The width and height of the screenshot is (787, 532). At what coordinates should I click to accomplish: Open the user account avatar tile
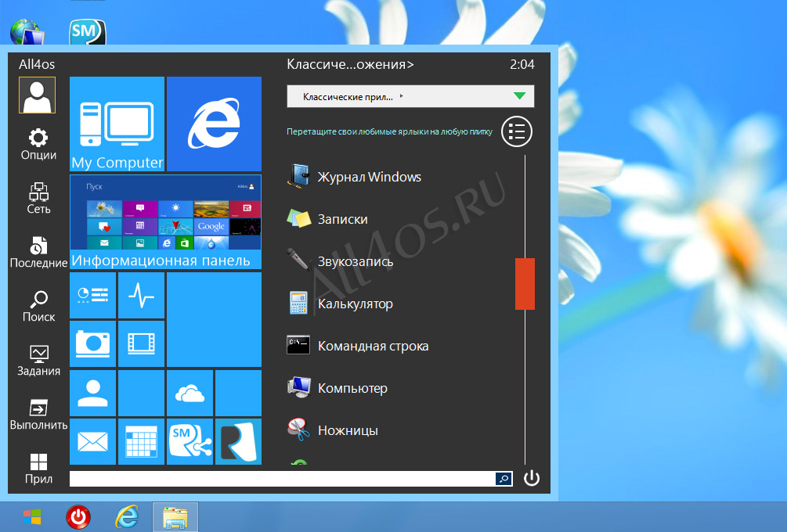coord(37,95)
